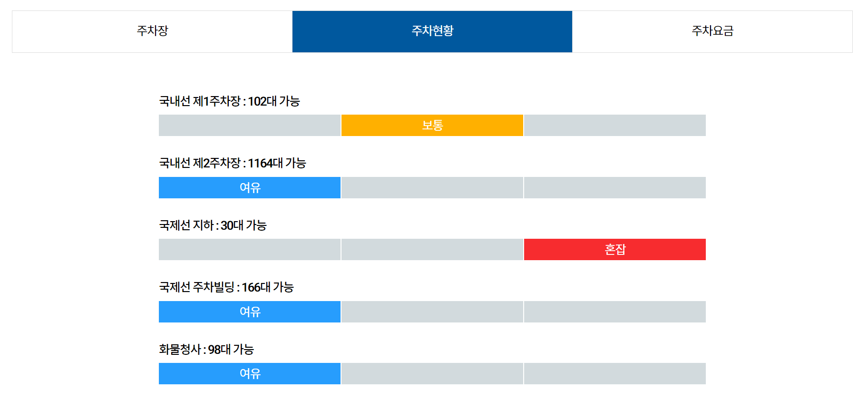
Task: Switch to the 주차장 tab
Action: tap(152, 31)
